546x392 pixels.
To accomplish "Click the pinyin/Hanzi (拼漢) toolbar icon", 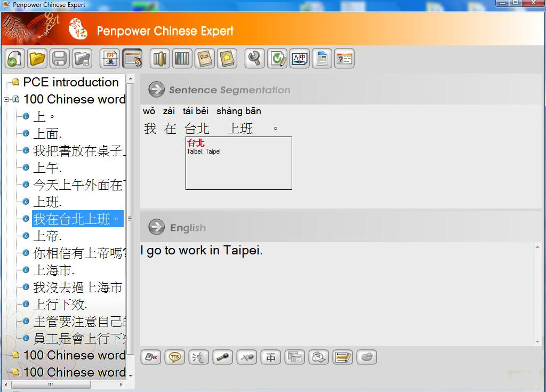I will 110,59.
